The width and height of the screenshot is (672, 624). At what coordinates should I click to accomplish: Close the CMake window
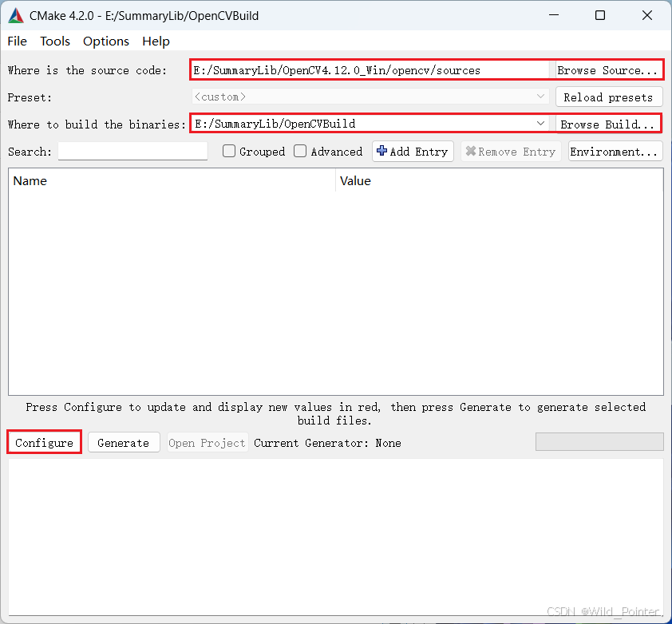point(647,15)
